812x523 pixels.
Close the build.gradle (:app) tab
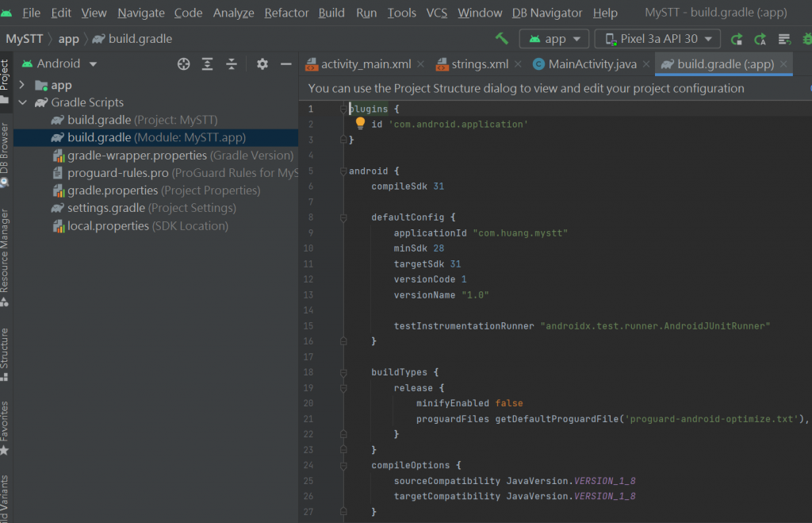point(783,64)
